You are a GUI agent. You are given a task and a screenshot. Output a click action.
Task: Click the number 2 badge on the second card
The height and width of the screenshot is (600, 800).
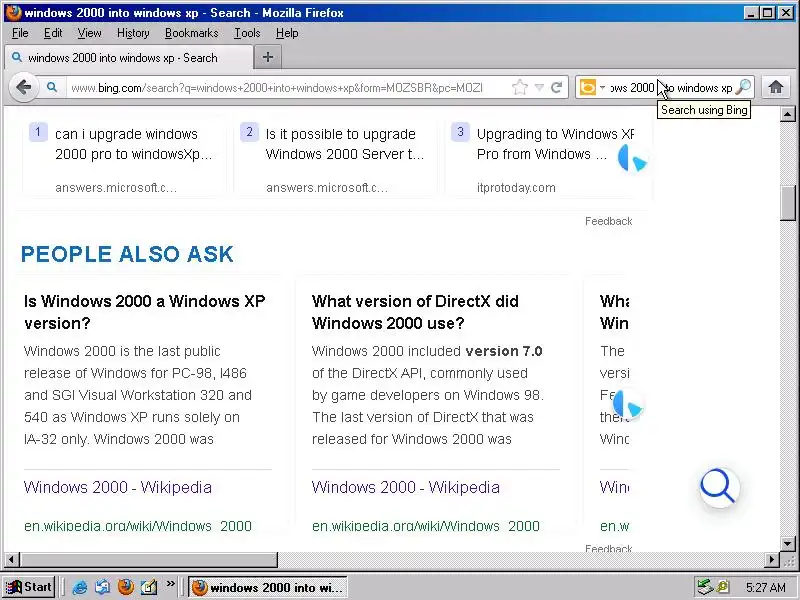(249, 132)
